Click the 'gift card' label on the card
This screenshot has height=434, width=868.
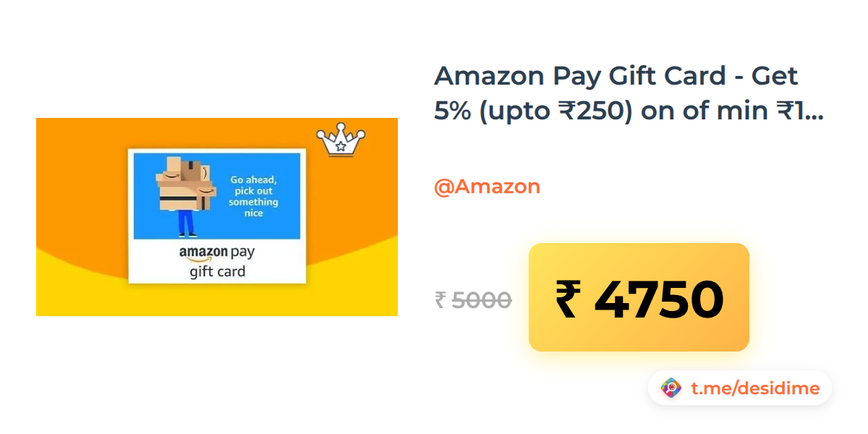click(217, 272)
